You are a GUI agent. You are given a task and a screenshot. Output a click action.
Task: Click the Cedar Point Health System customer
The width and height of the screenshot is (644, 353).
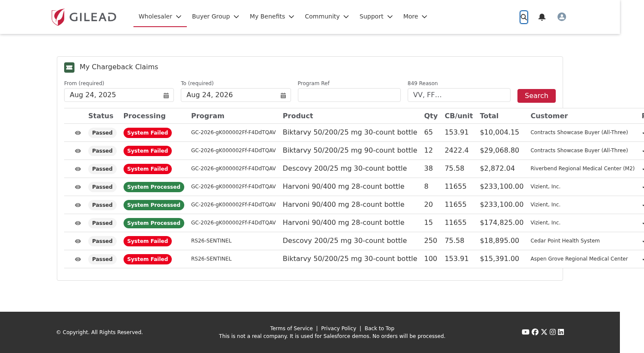[x=565, y=241]
